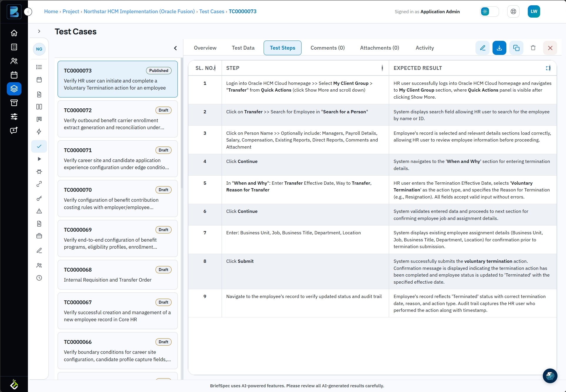Image resolution: width=566 pixels, height=392 pixels.
Task: Open the LW user avatar menu
Action: point(534,11)
